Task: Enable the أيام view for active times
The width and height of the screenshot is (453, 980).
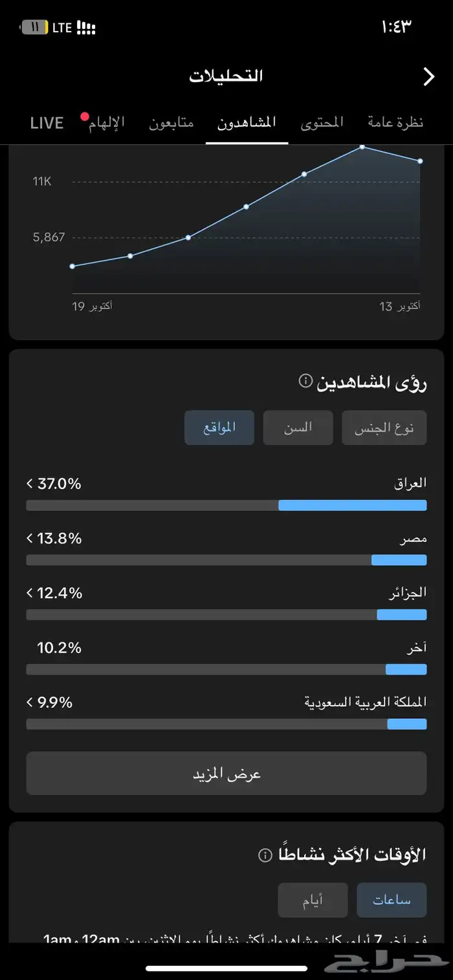Action: [313, 900]
